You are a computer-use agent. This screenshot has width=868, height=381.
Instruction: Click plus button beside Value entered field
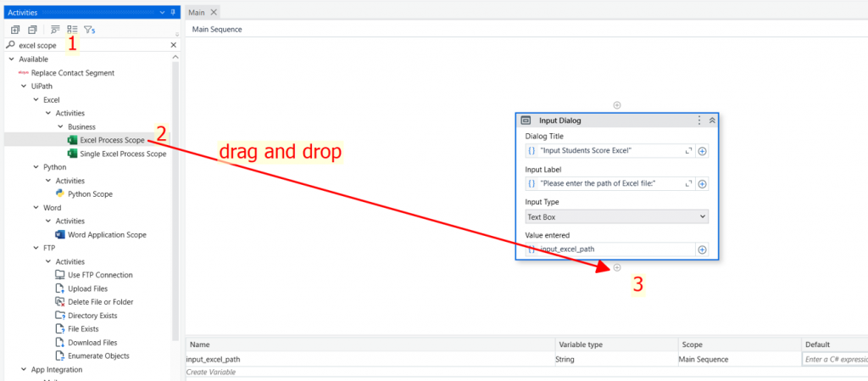(x=702, y=249)
